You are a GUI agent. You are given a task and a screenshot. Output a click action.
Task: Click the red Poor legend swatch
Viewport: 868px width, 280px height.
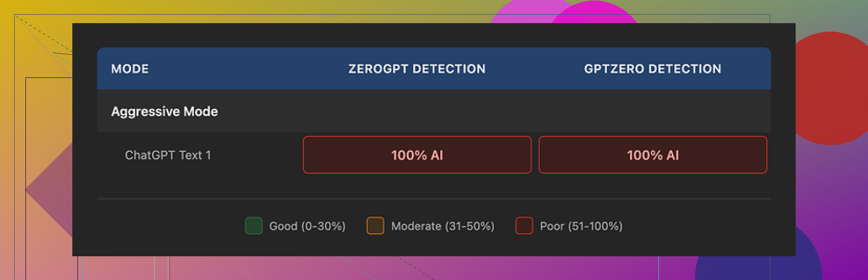coord(524,226)
